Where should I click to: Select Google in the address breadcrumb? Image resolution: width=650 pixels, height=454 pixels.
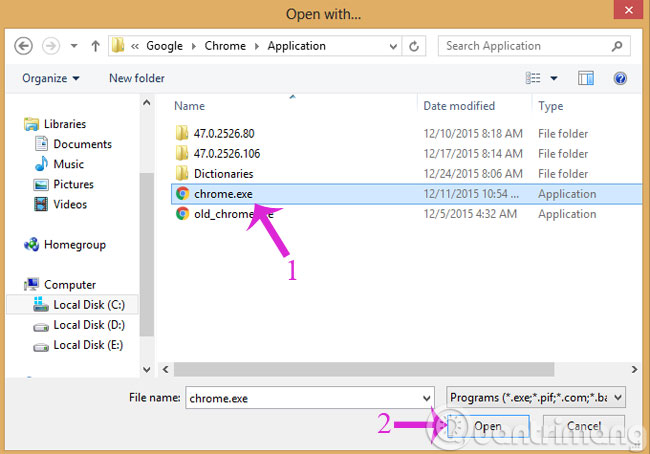coord(164,46)
